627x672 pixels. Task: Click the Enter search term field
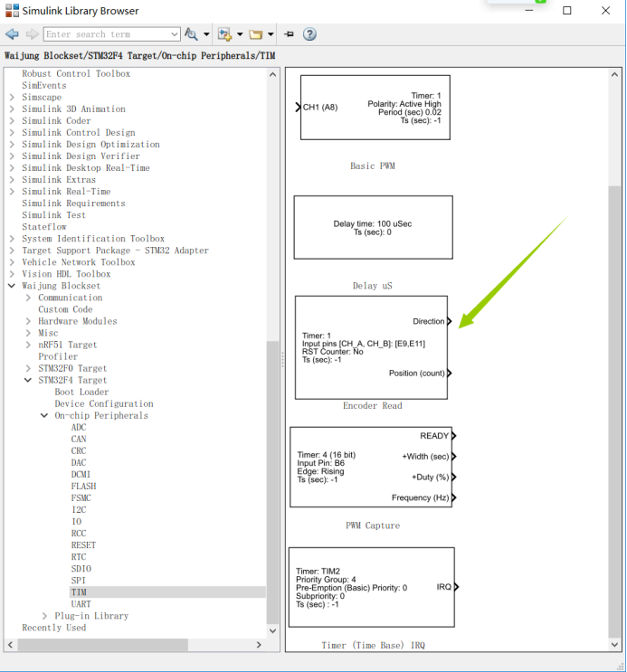click(x=108, y=34)
